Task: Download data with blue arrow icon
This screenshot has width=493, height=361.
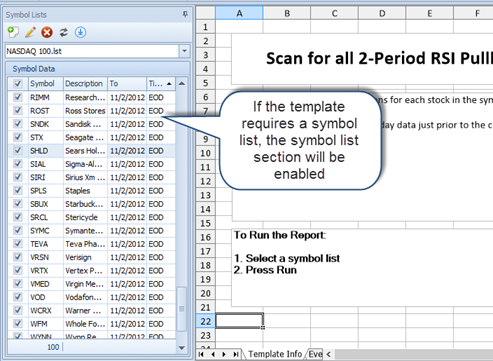Action: [x=80, y=32]
